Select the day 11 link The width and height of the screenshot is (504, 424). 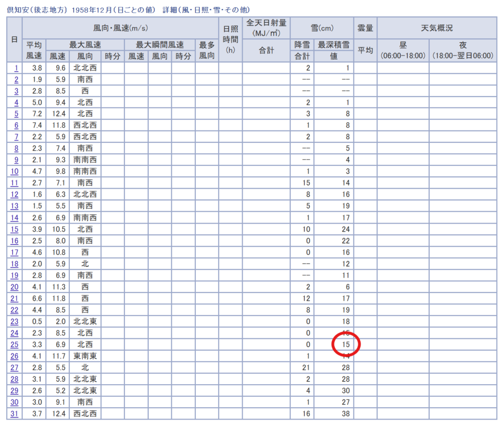14,183
